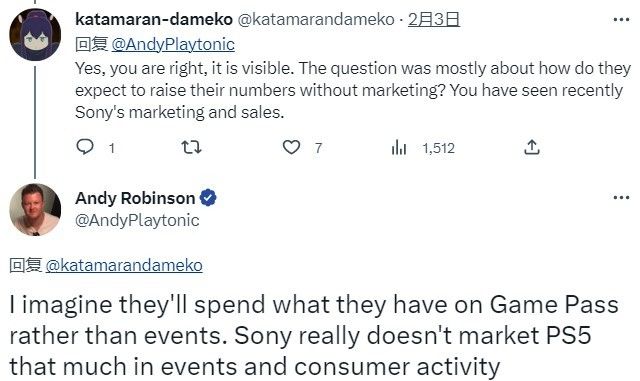Click the 2月3日 tweet date link
Screen dimensions: 640x381
tap(434, 19)
